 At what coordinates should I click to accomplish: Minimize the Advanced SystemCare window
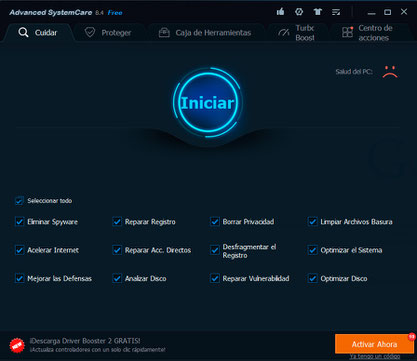pyautogui.click(x=372, y=13)
